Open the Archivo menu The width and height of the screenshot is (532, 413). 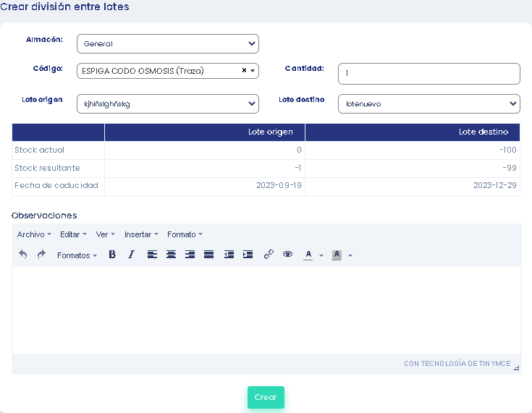34,234
